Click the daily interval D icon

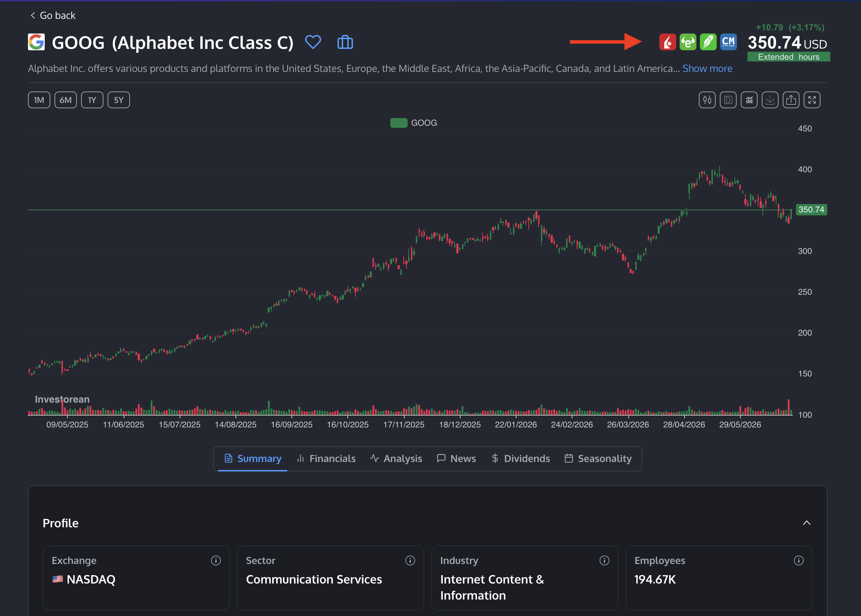pyautogui.click(x=728, y=100)
